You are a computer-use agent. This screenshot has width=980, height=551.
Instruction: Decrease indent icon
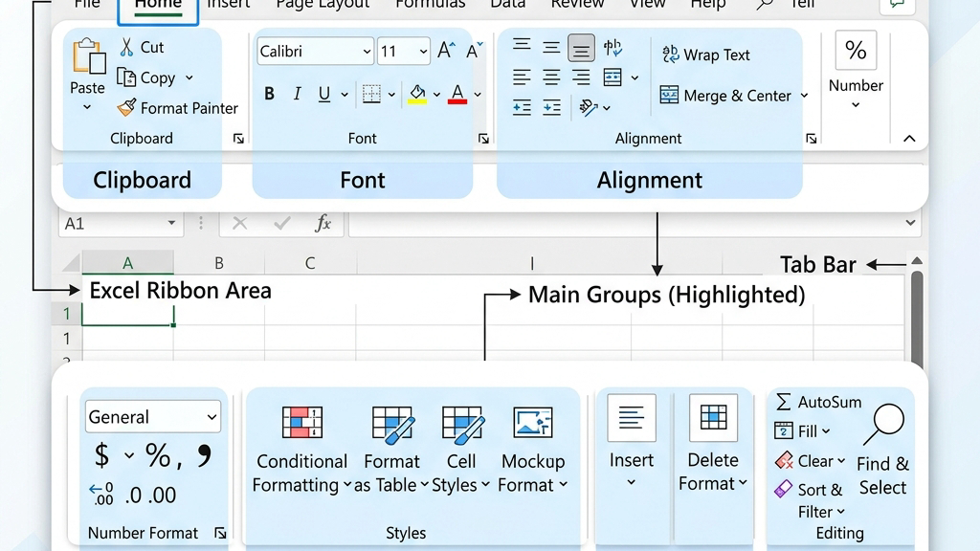pos(522,107)
